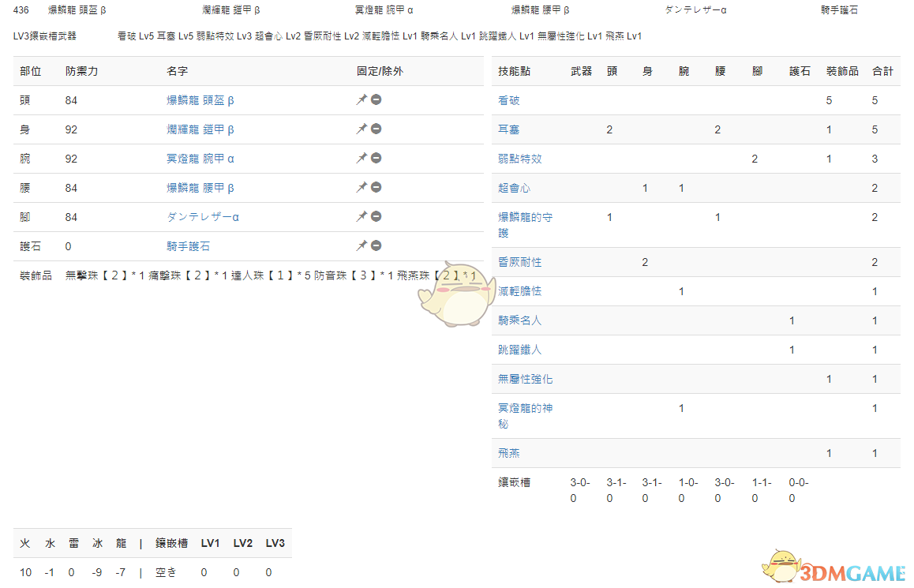The width and height of the screenshot is (914, 588).
Task: Open 冥燈龍 腕甲 α link in table
Action: coord(200,159)
